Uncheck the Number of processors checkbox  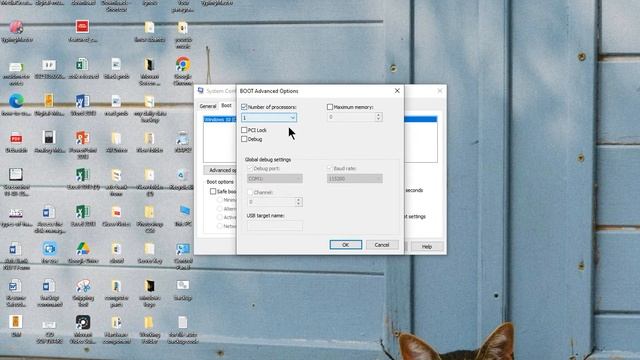tap(244, 107)
